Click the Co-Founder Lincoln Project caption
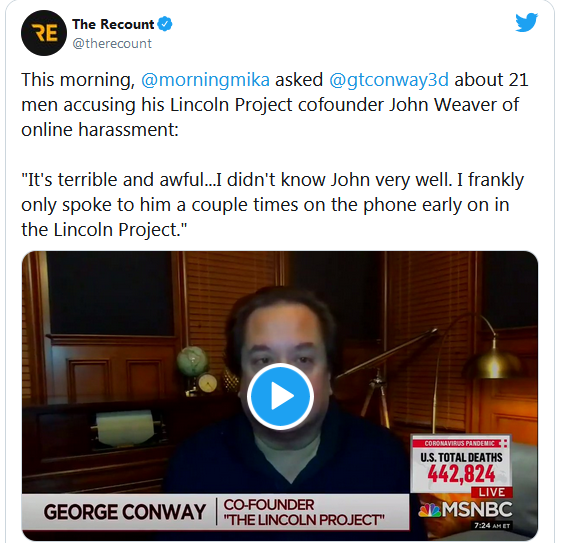This screenshot has width=564, height=543. tap(304, 512)
